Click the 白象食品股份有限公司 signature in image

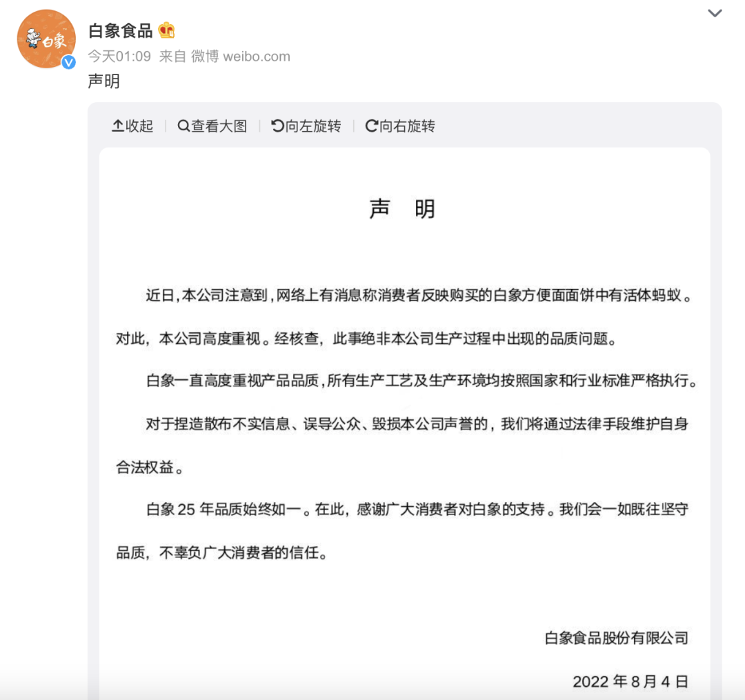pos(616,638)
